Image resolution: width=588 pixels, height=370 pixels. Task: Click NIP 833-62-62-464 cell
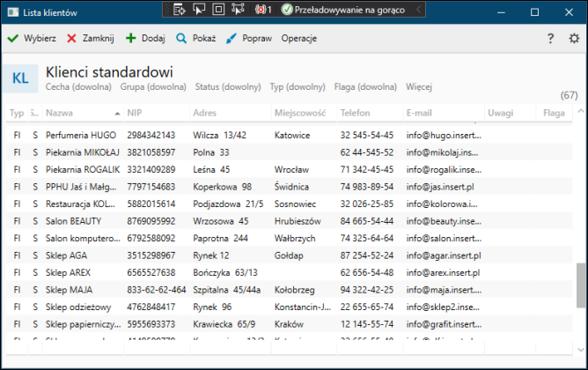157,290
